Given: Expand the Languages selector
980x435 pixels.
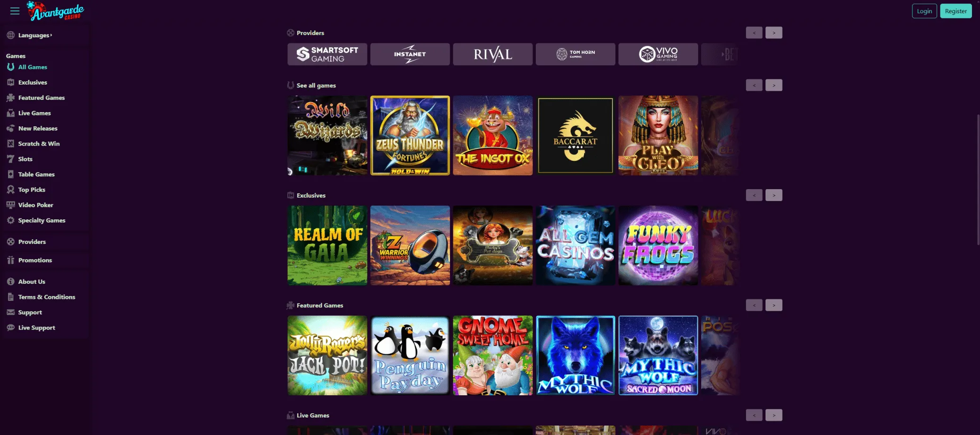Looking at the screenshot, I should 35,35.
